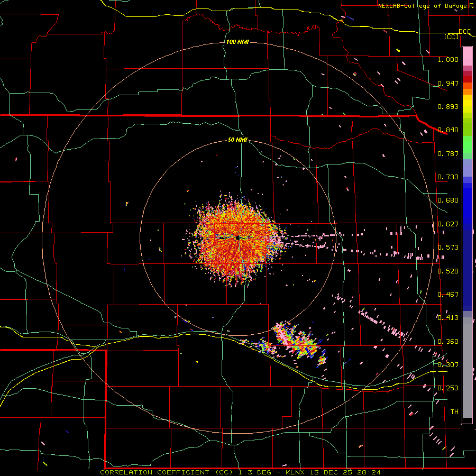This screenshot has width=476, height=476.
Task: Click the 0.947 value on the color scale
Action: point(448,83)
